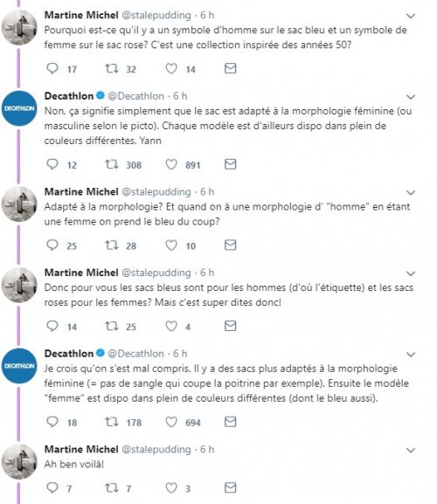Open the chevron on Decathlon's 'mal compris' tweet
This screenshot has width=437, height=504.
click(x=411, y=355)
